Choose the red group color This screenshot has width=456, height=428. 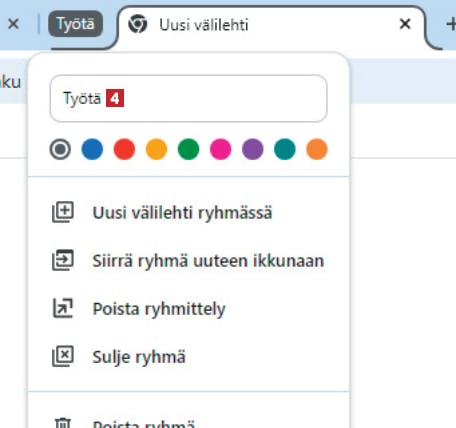pos(124,149)
